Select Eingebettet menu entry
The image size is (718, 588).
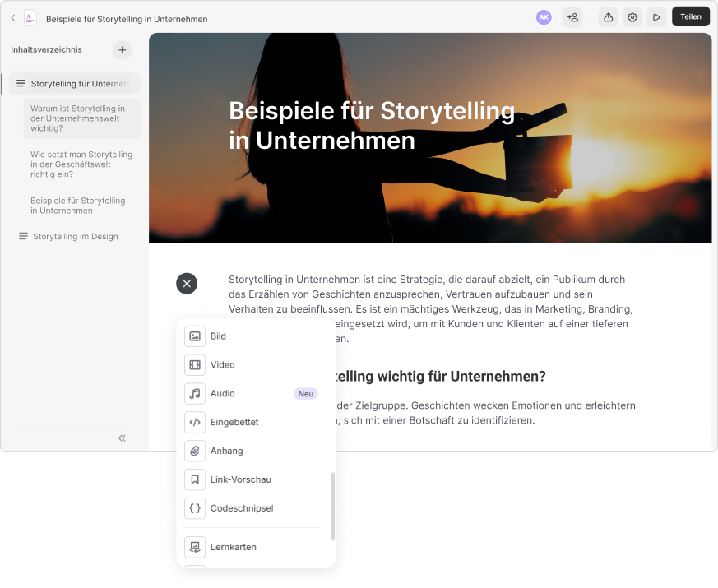[x=252, y=422]
